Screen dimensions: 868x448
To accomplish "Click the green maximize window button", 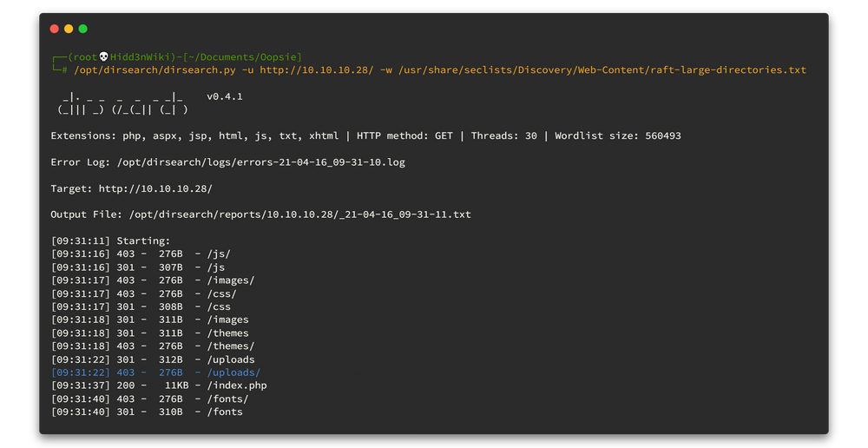I will [x=83, y=29].
